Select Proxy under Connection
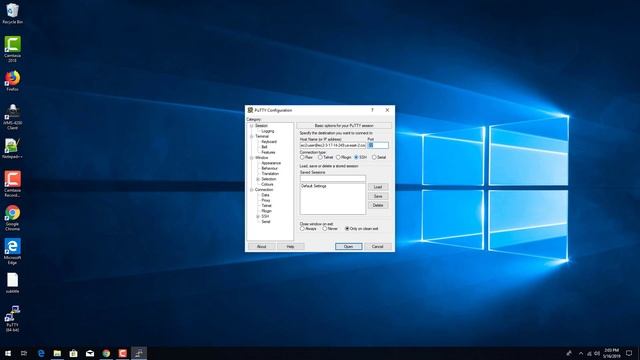This screenshot has height=360, width=640. click(266, 200)
